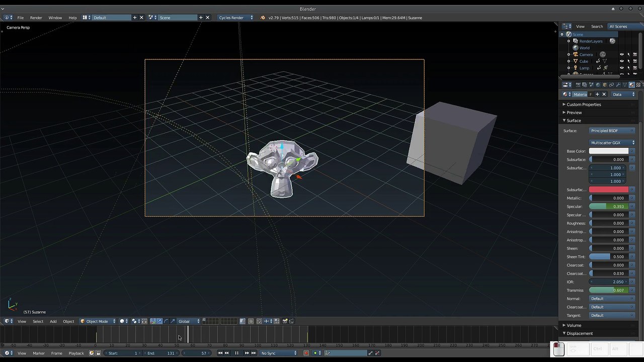Open the mesh Data triangle tab icon
Viewport: 644px width, 362px height.
point(625,84)
